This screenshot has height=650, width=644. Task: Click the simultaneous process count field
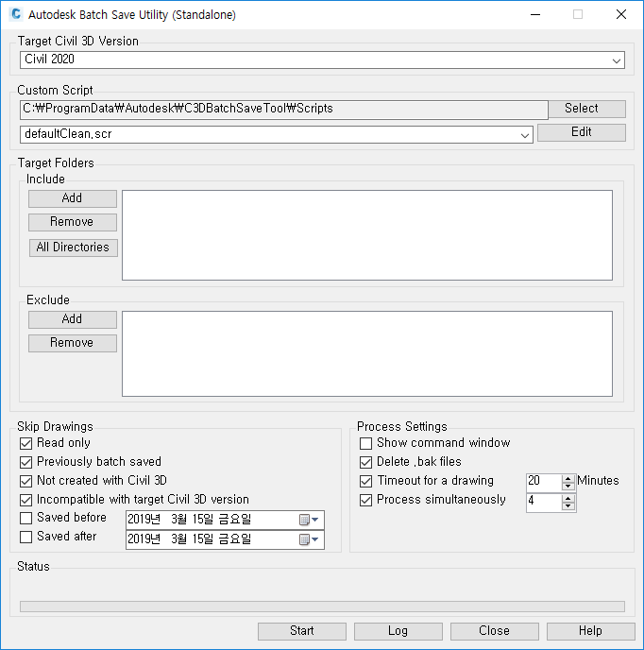click(x=544, y=502)
